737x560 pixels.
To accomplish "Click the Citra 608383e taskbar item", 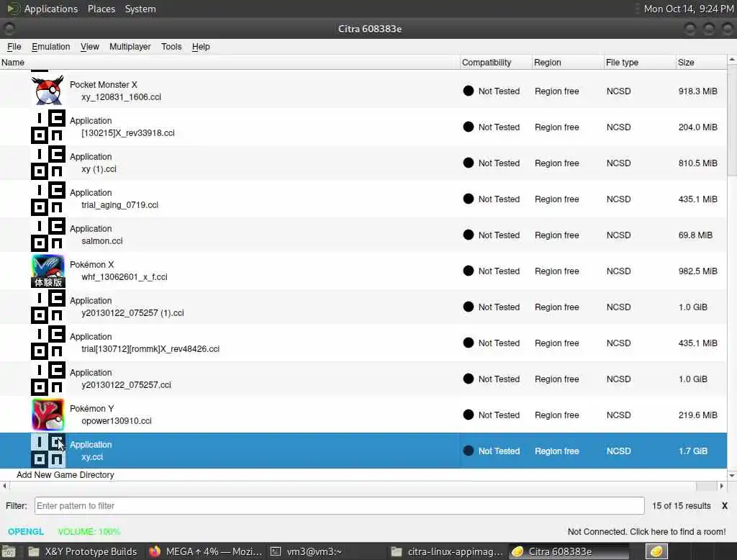I will pos(569,551).
